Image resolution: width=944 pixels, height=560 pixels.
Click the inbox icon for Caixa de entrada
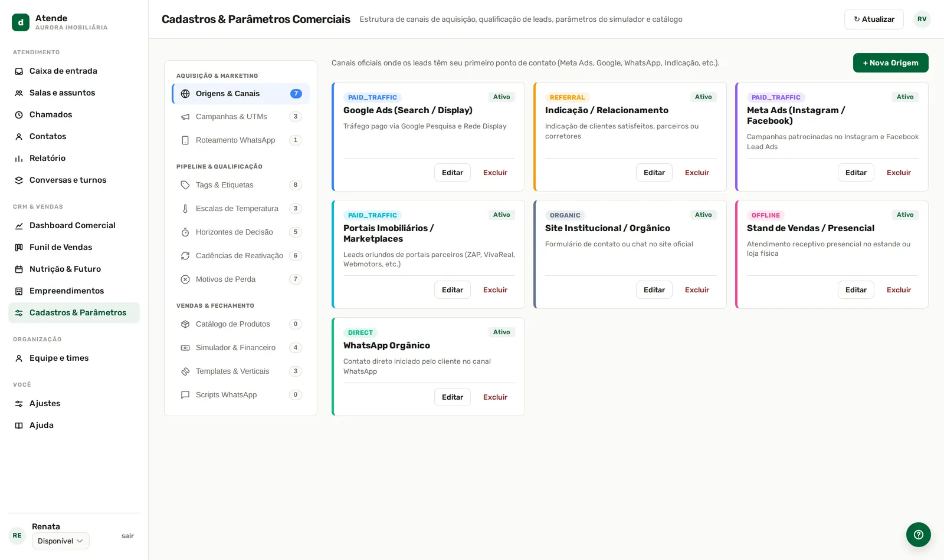point(19,71)
